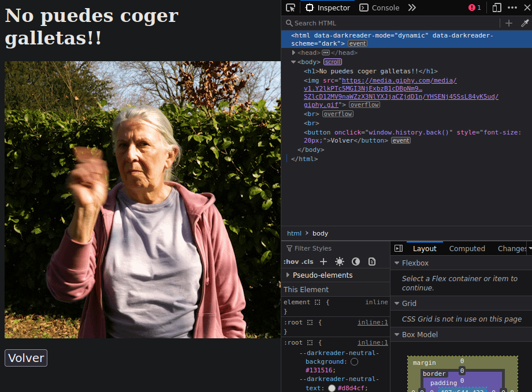Screen dimensions: 532x392
Task: Add a new node with plus icon
Action: pos(508,23)
